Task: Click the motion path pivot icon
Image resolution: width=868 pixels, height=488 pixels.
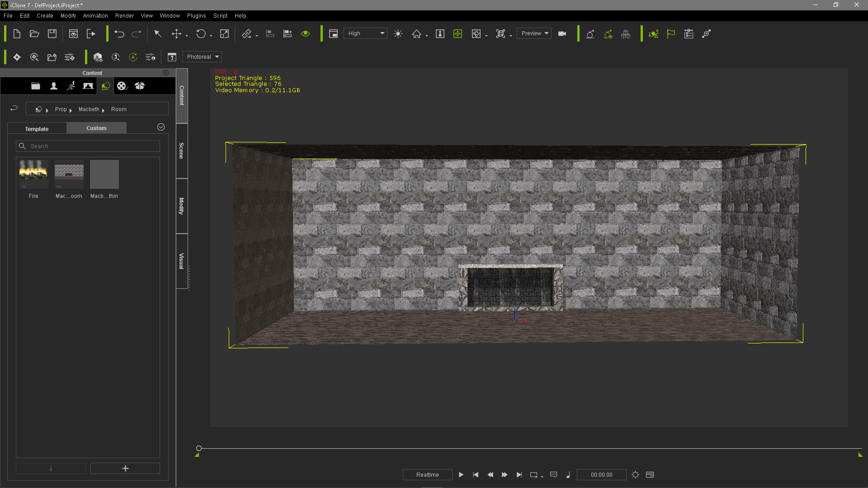Action: pos(590,34)
